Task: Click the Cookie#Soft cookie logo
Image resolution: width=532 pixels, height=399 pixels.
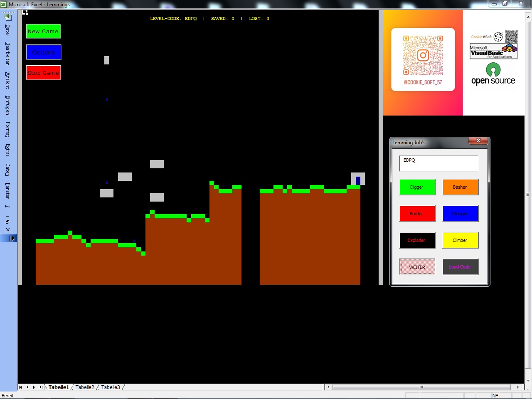Action: 498,37
